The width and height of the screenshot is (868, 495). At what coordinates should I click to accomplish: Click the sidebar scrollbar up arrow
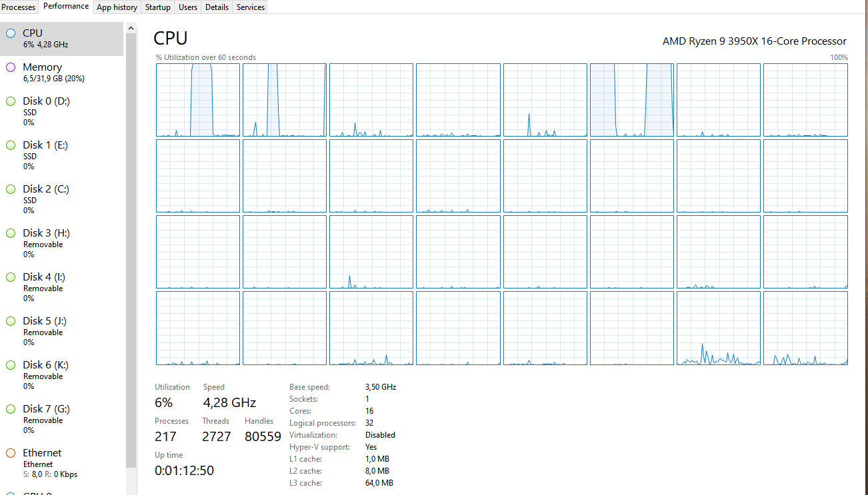point(131,28)
